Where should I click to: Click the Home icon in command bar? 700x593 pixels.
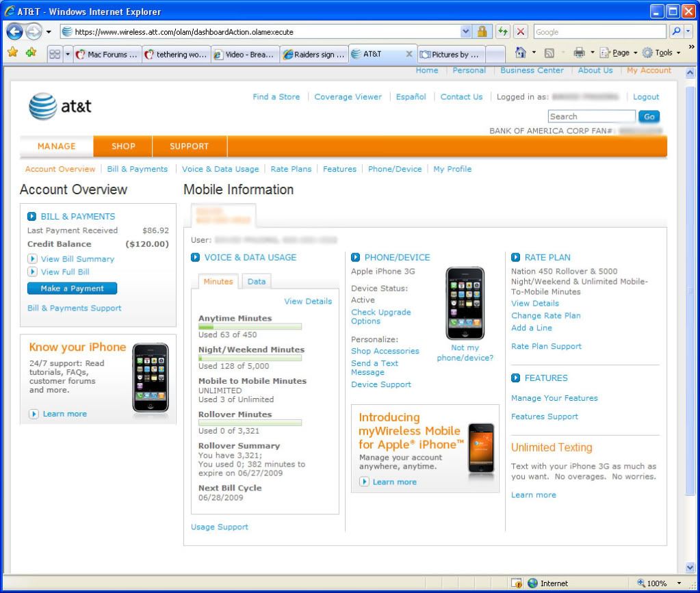(x=521, y=53)
